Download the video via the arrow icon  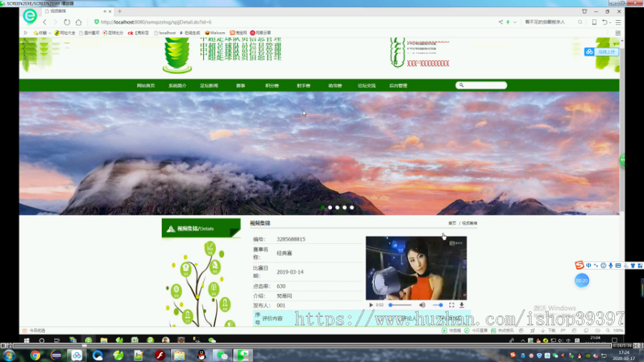[x=462, y=305]
